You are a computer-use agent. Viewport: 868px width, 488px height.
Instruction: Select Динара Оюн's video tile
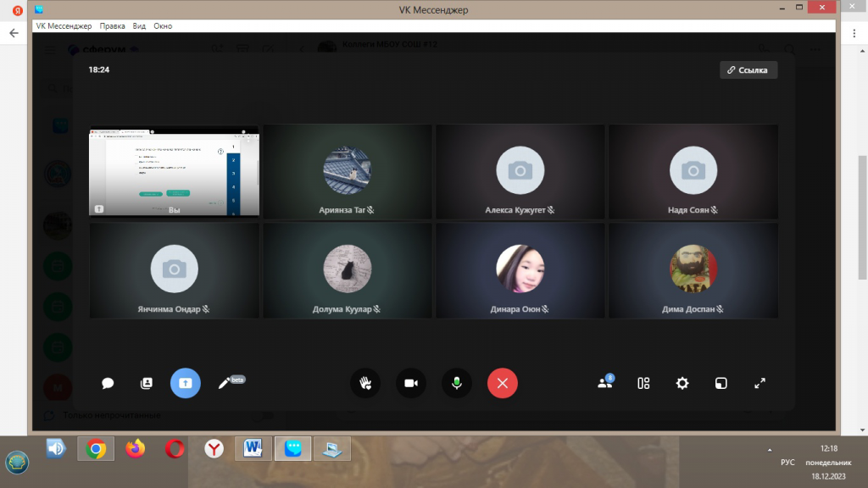pos(520,270)
